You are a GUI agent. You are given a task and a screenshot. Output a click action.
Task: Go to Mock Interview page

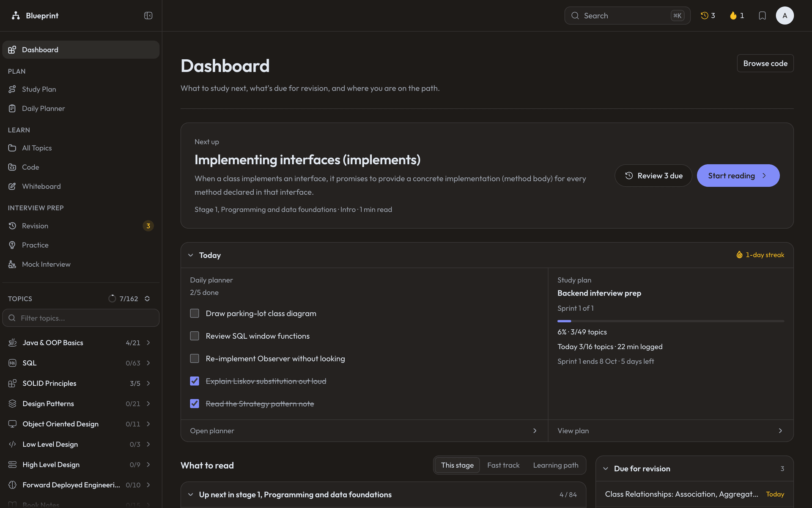(x=81, y=264)
